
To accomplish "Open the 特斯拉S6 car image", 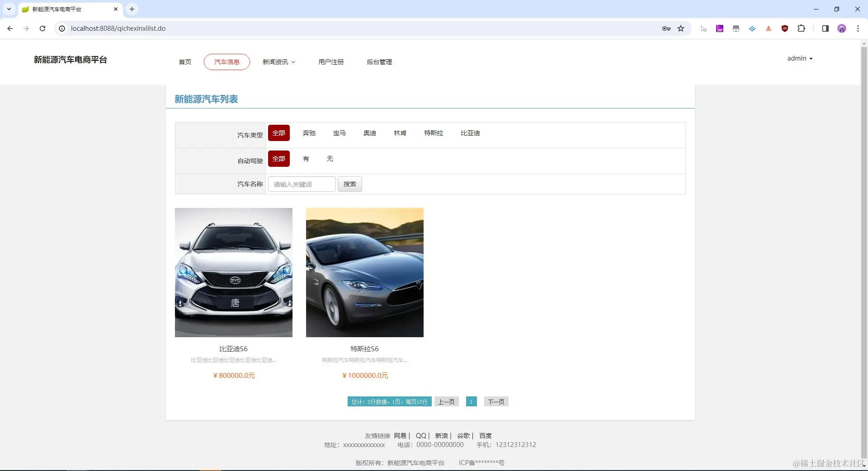I will click(365, 273).
